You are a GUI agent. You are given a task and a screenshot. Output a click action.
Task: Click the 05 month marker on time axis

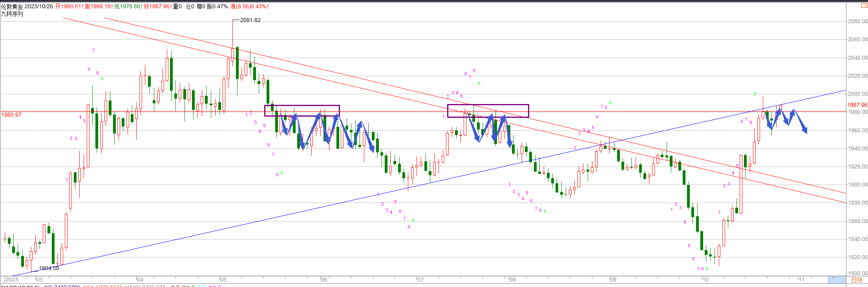[223, 280]
